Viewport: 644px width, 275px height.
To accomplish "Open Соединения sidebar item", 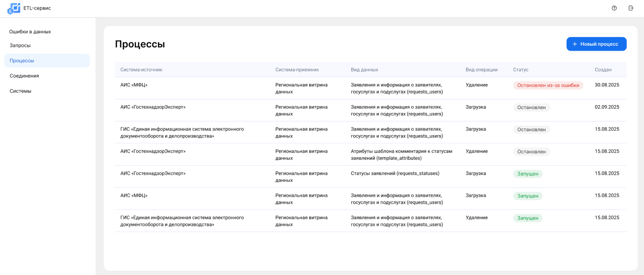I will pyautogui.click(x=24, y=76).
